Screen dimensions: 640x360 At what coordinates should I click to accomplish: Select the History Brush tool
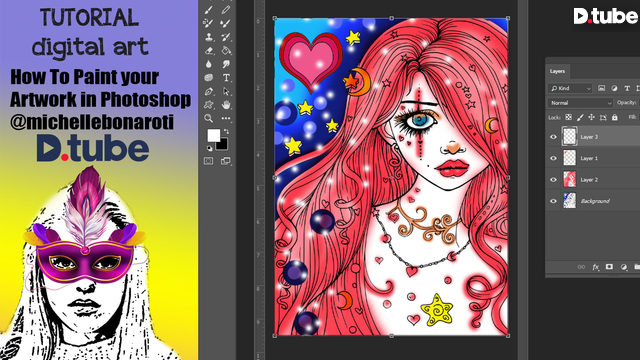click(226, 37)
